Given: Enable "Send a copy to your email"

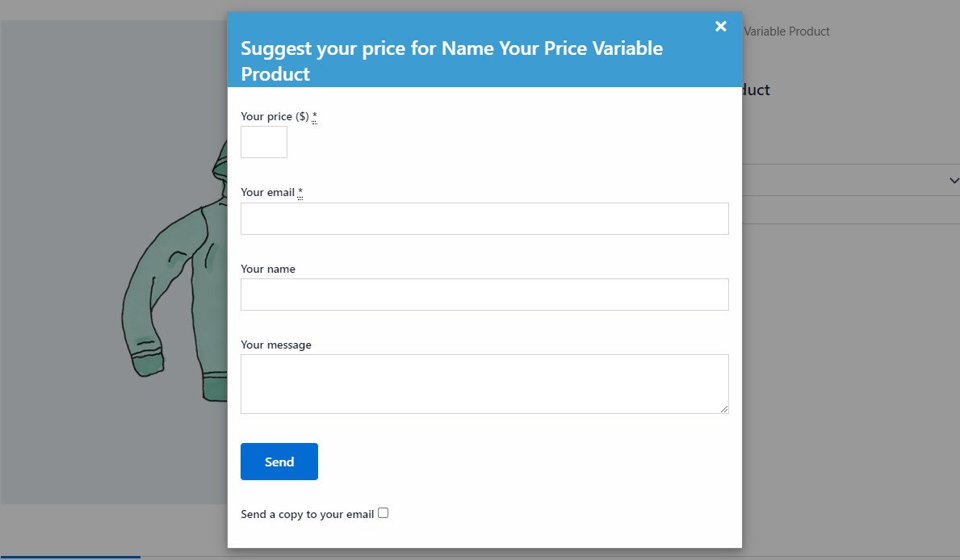Looking at the screenshot, I should (383, 512).
